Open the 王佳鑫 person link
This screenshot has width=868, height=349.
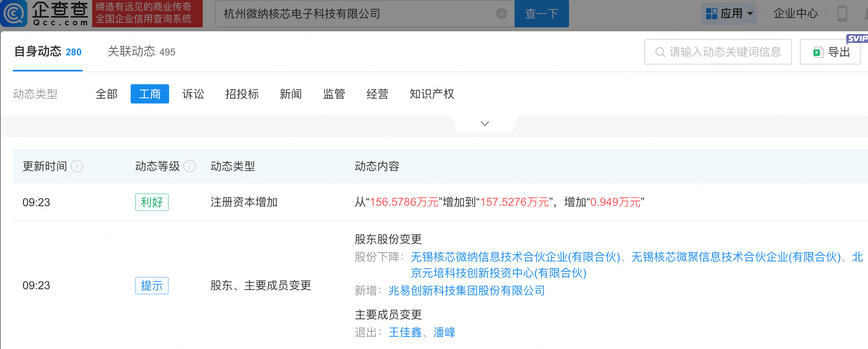point(405,332)
